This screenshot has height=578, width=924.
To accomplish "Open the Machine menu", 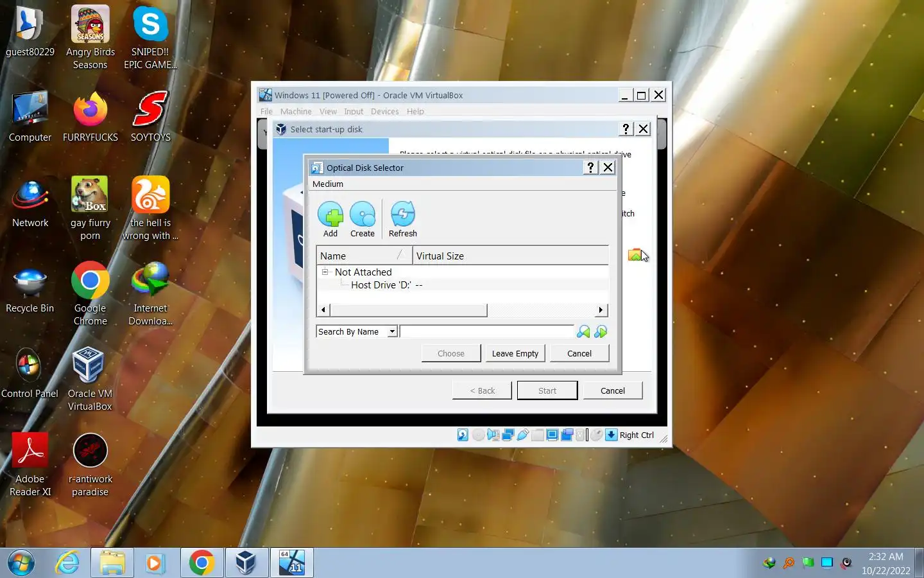I will [296, 111].
